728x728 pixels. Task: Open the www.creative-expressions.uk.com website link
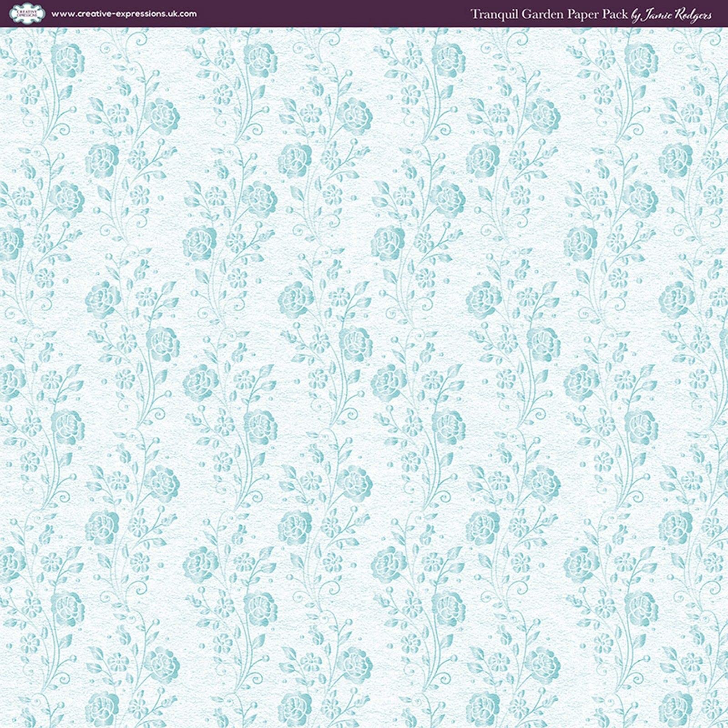[124, 14]
